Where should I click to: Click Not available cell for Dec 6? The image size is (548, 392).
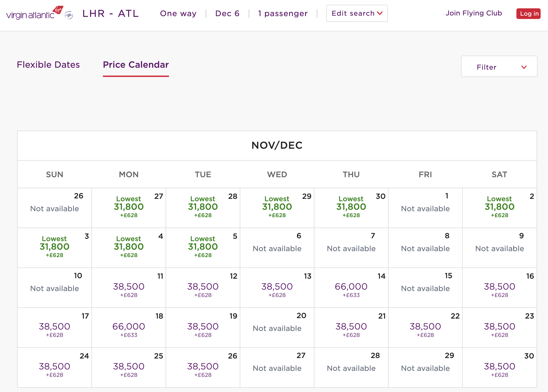[277, 248]
